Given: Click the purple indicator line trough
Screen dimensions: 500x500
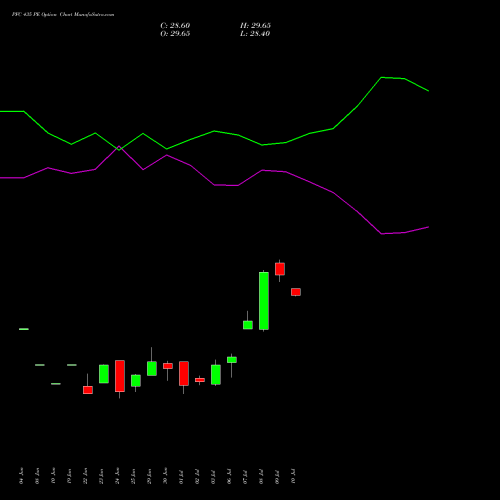Looking at the screenshot, I should (382, 234).
